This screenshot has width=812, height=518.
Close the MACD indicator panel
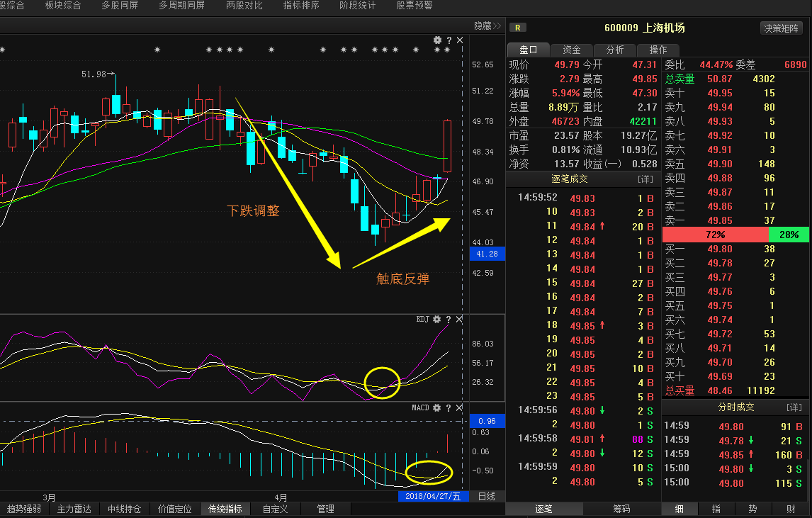tap(460, 408)
